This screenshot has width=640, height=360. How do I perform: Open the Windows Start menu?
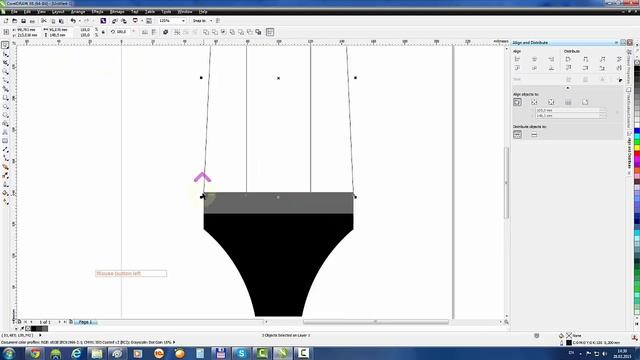pos(9,353)
